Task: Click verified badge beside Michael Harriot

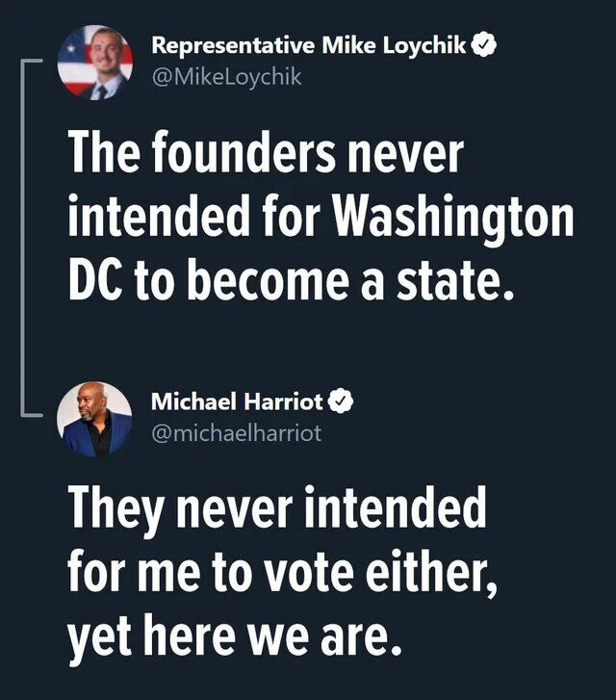Action: pos(342,402)
